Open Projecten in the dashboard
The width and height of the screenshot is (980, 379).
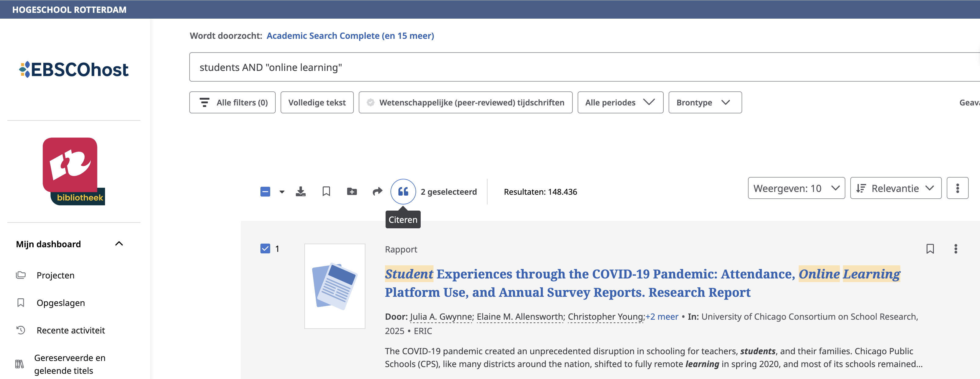pyautogui.click(x=55, y=275)
